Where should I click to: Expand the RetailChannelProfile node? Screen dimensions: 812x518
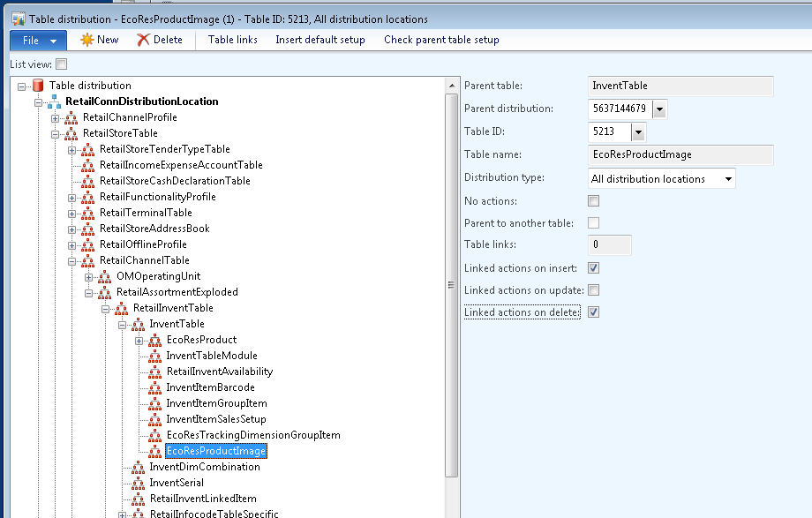[x=55, y=118]
